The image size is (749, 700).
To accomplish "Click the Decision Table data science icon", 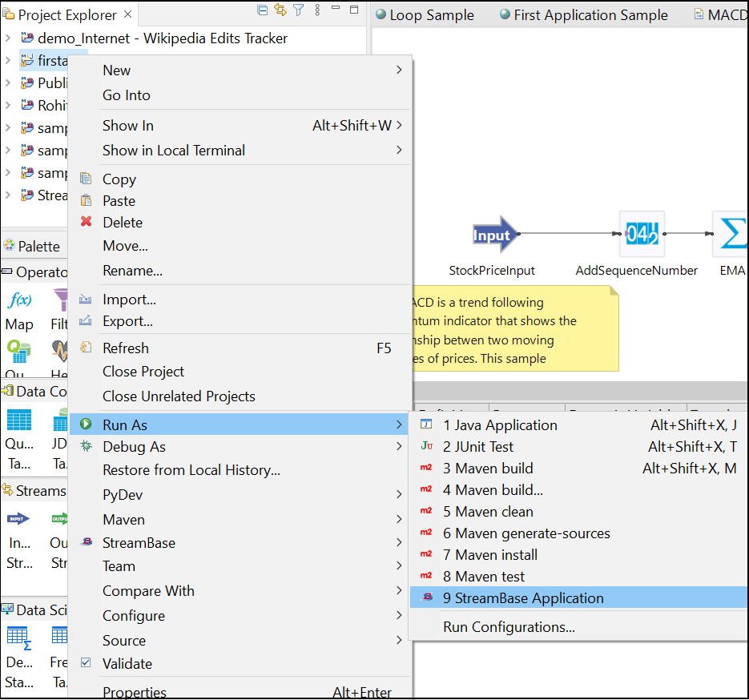I will 19,638.
